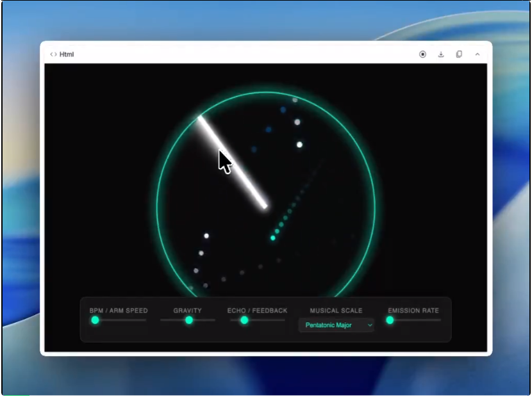Click the far right of the Gravity track
This screenshot has height=397, width=532.
pos(213,320)
